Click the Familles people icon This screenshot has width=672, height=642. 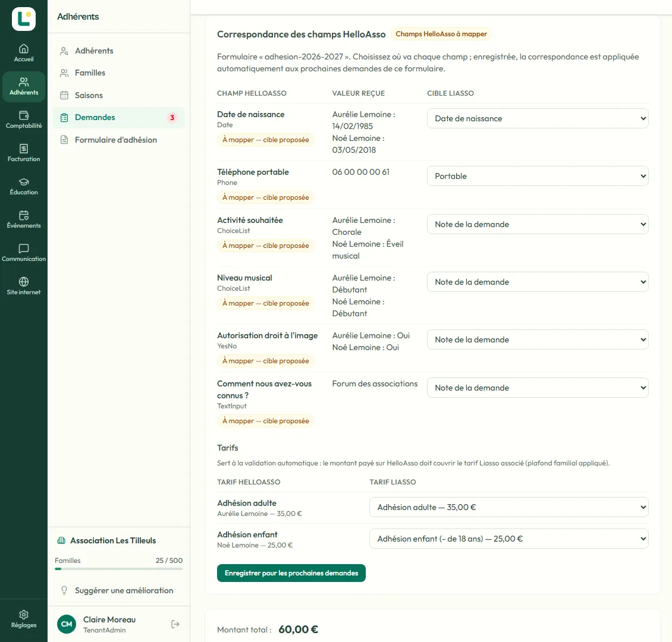point(64,73)
